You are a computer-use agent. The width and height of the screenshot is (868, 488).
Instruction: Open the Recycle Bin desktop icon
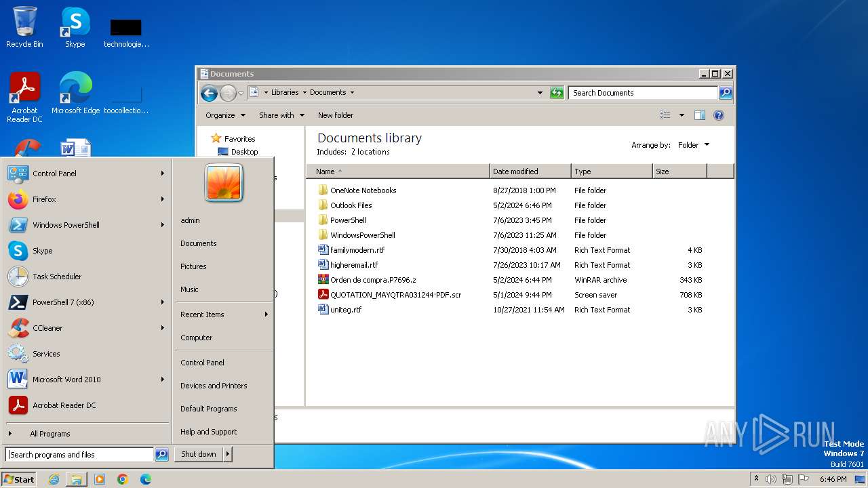pos(24,27)
